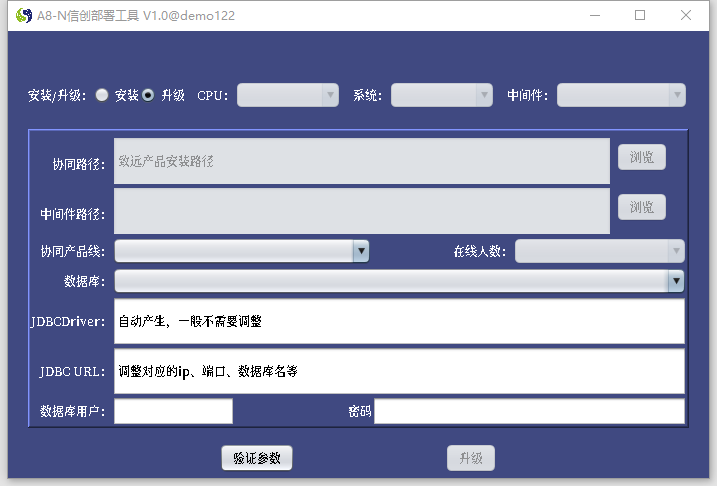Click the 密码 input field
This screenshot has width=717, height=486.
pos(529,411)
